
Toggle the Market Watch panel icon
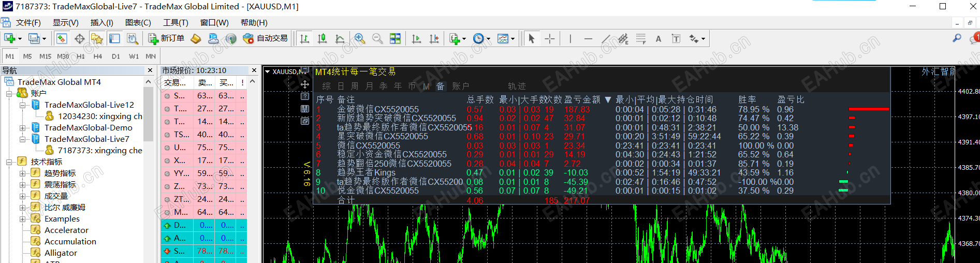[x=62, y=39]
